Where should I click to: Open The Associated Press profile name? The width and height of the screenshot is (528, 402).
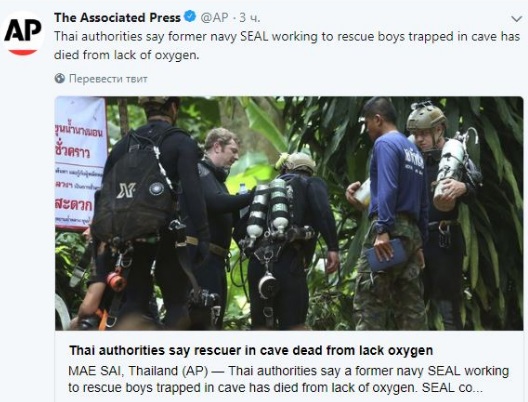coord(117,18)
